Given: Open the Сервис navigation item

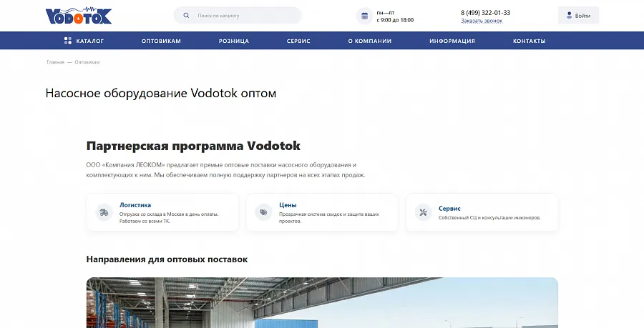Looking at the screenshot, I should pos(298,41).
